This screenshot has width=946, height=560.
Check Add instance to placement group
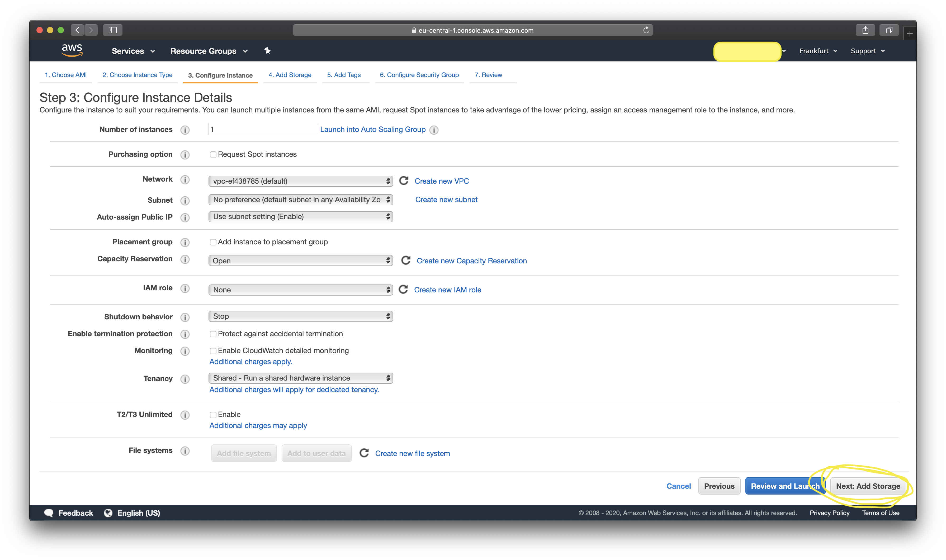coord(213,242)
